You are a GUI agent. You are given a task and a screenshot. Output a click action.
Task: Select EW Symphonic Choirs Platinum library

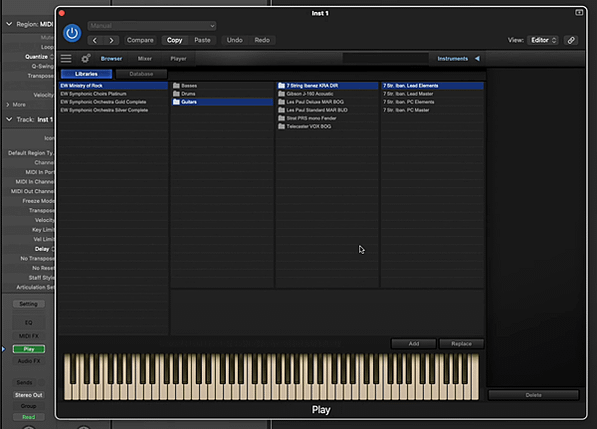pos(113,94)
